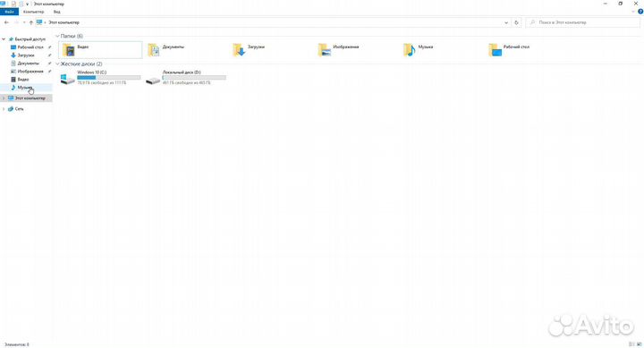644x348 pixels.
Task: Click the Локальный диск (D:) usage bar
Action: [x=194, y=77]
